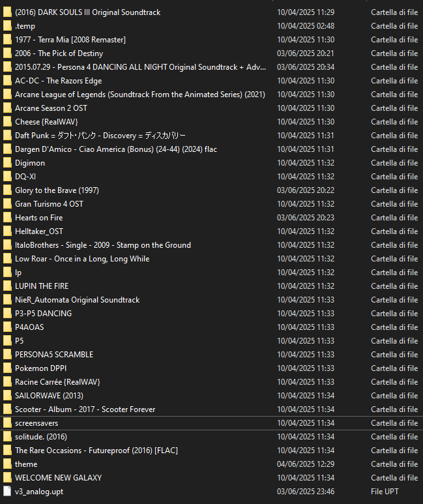Click Daft Punk Discovery folder icon
Screen dimensions: 423x504
[x=7, y=136]
